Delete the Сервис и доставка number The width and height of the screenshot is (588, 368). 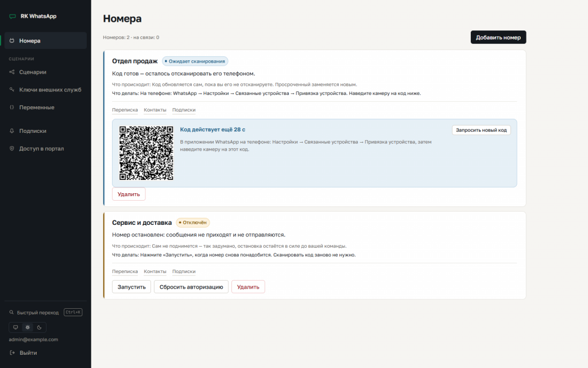248,287
